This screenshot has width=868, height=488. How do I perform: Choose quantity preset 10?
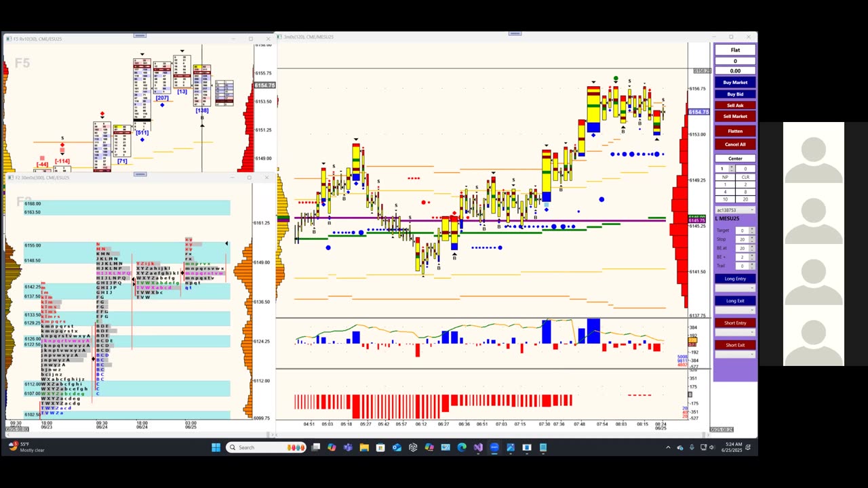tap(725, 199)
